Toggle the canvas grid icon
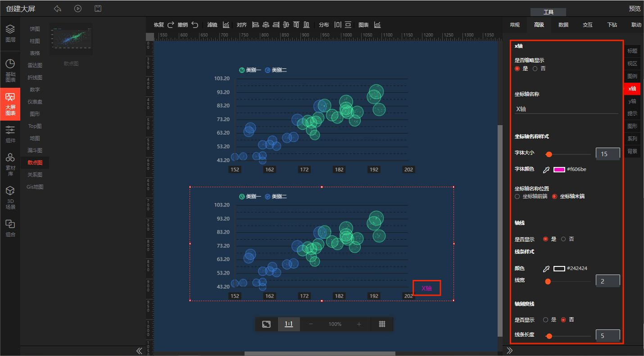Image resolution: width=644 pixels, height=356 pixels. [x=382, y=324]
